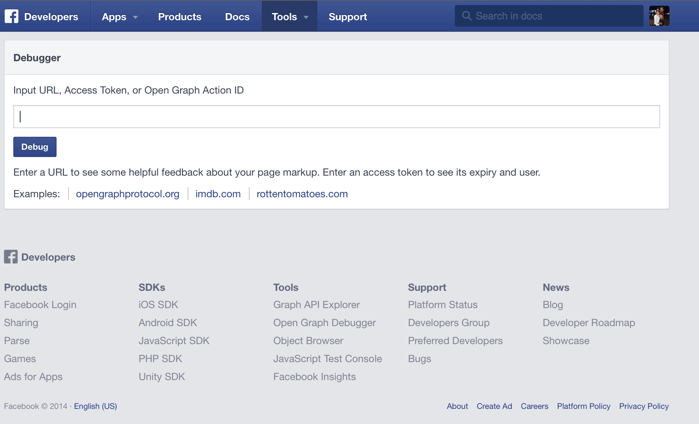This screenshot has height=424, width=699.
Task: Click the Facebook logo in top navigation
Action: point(11,16)
